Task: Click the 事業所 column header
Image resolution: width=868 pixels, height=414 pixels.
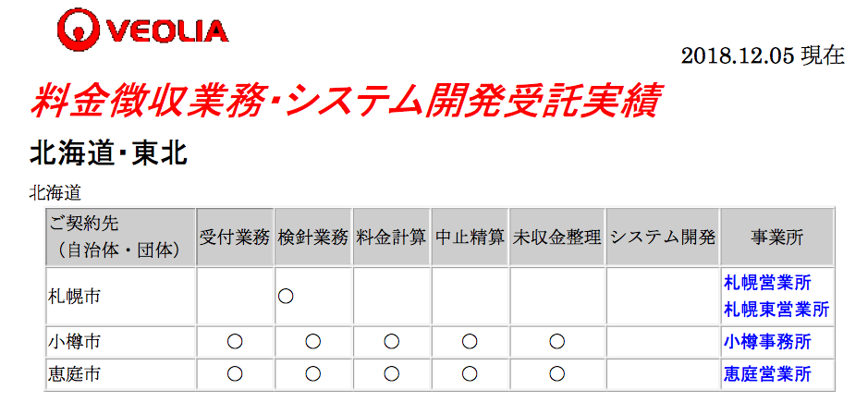Action: pos(777,237)
